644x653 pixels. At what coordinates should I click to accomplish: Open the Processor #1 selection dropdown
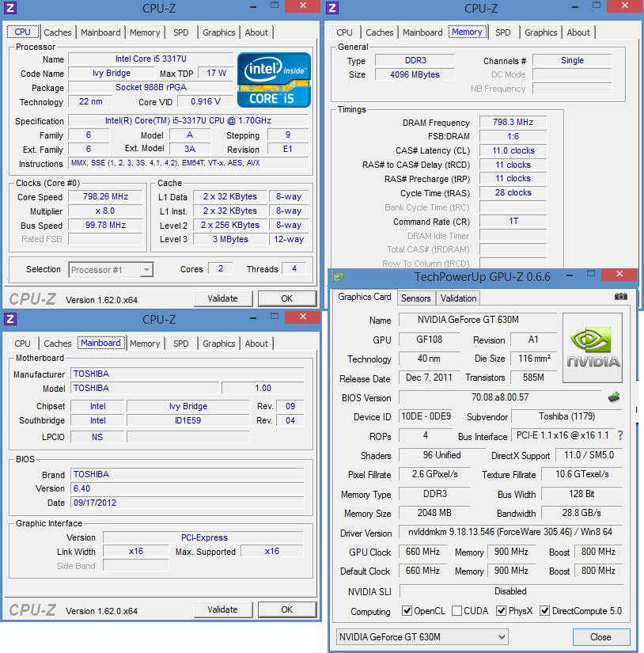[x=111, y=270]
